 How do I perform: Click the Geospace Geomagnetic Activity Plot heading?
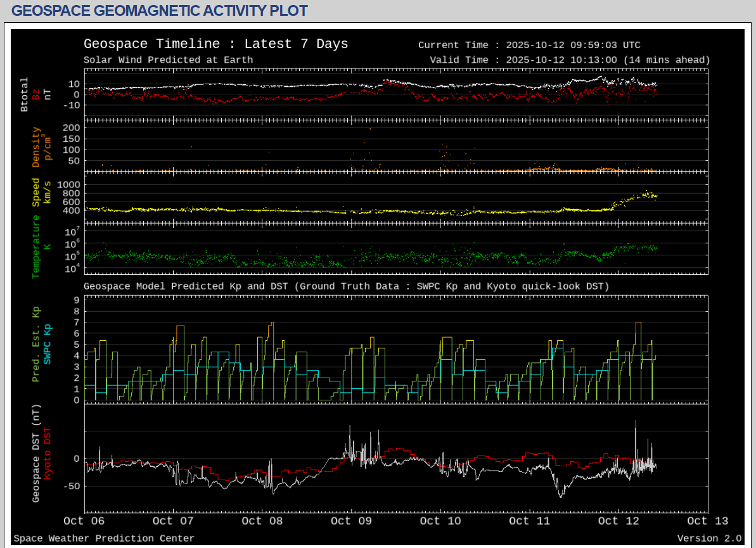(x=160, y=11)
